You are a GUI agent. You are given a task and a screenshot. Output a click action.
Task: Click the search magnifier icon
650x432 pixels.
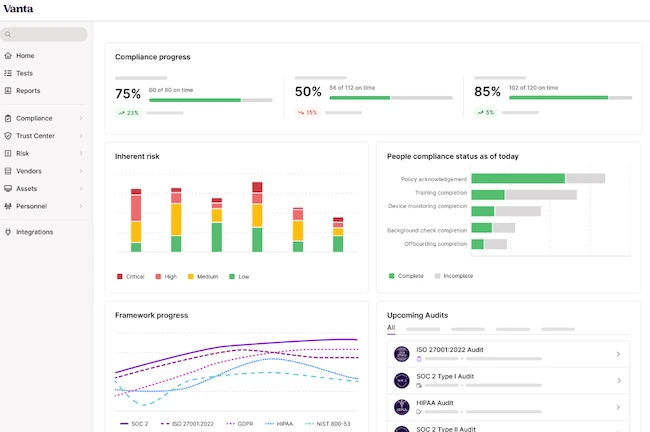pos(8,34)
